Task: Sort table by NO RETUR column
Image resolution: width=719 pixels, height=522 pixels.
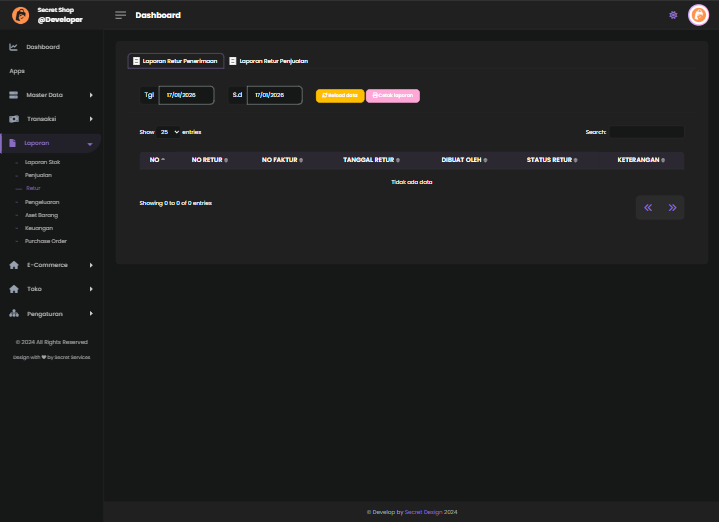Action: [210, 160]
